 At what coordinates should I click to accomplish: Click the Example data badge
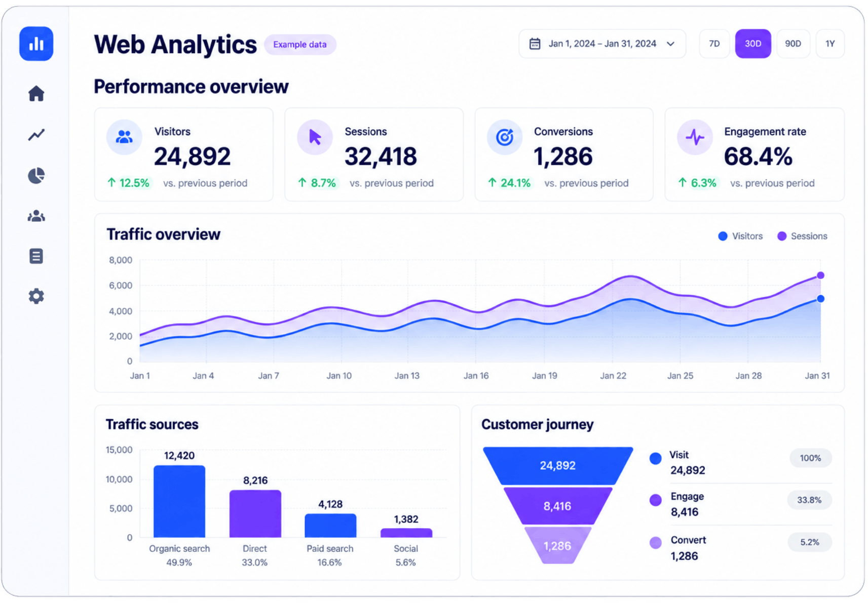point(300,45)
